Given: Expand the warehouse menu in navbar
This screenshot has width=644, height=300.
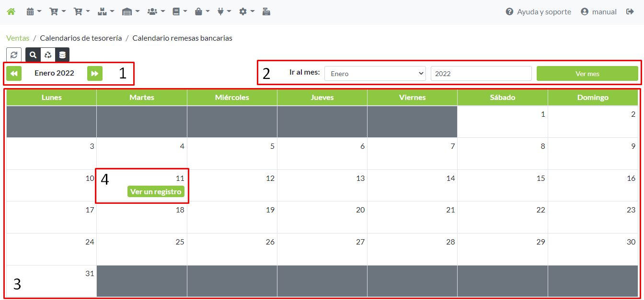Looking at the screenshot, I should (x=130, y=11).
